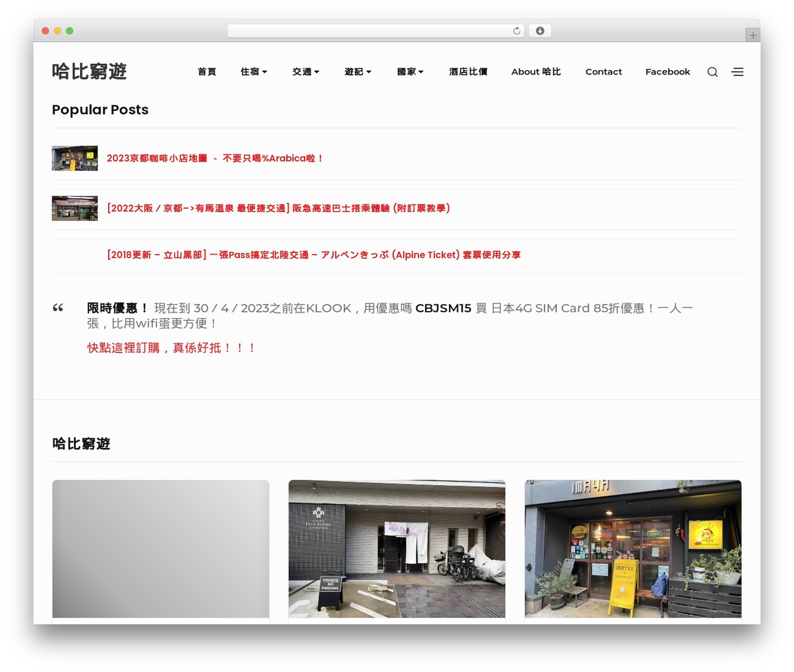Open the search magnifier icon in header
This screenshot has width=794, height=672.
click(713, 72)
